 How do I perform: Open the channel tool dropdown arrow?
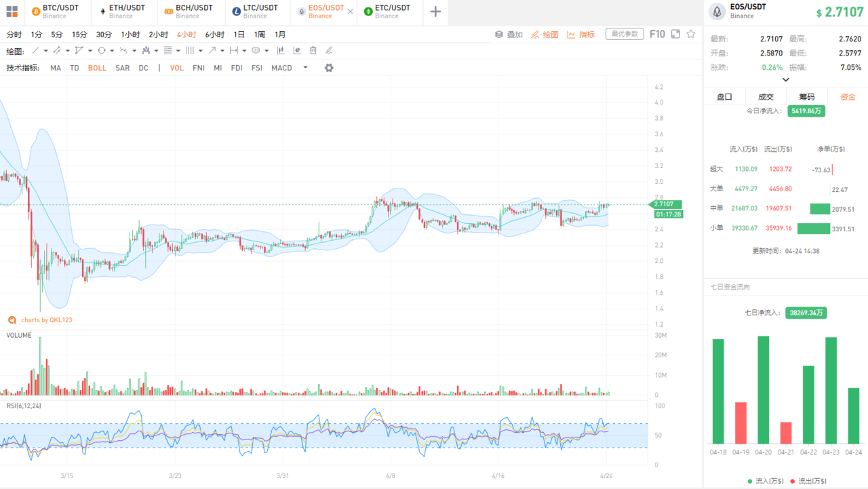point(68,51)
